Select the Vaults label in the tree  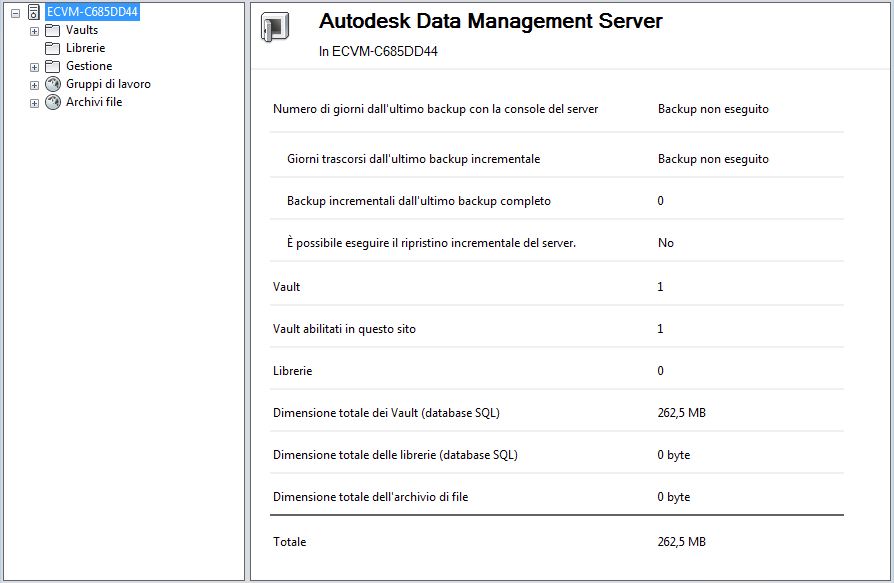pos(82,30)
